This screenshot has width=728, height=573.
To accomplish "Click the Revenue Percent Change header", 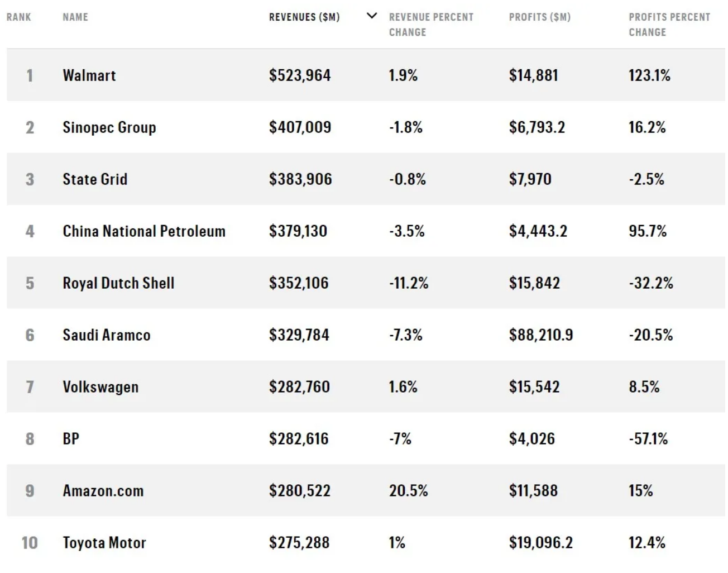I will (x=431, y=25).
